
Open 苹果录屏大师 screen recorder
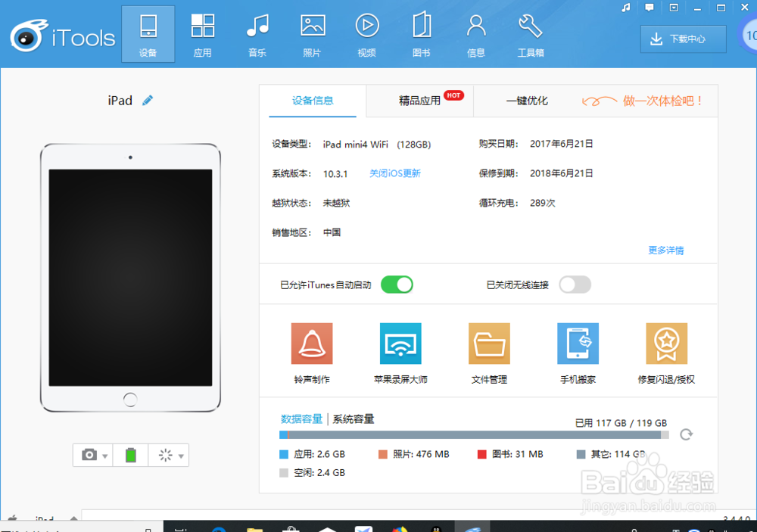coord(400,353)
